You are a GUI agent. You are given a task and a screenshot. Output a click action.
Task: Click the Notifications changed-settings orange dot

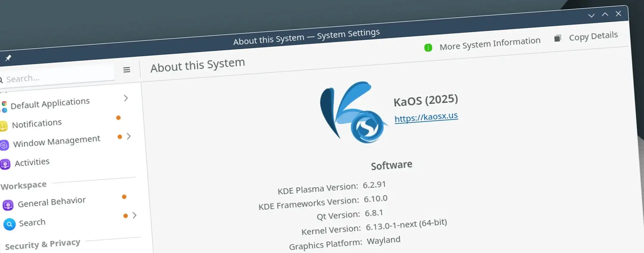(x=118, y=118)
